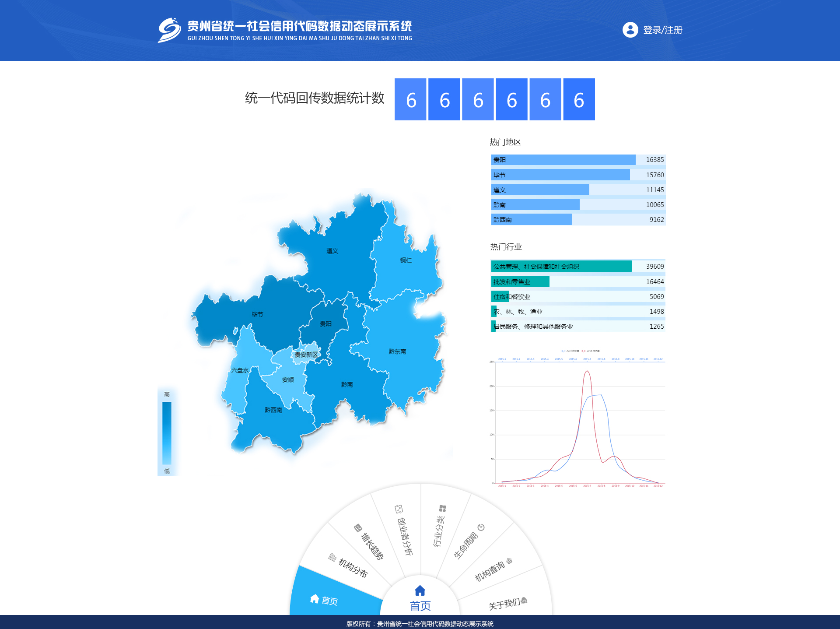Screen dimensions: 840x629
Task: Click the 批发和零售业 industry bar
Action: [520, 282]
